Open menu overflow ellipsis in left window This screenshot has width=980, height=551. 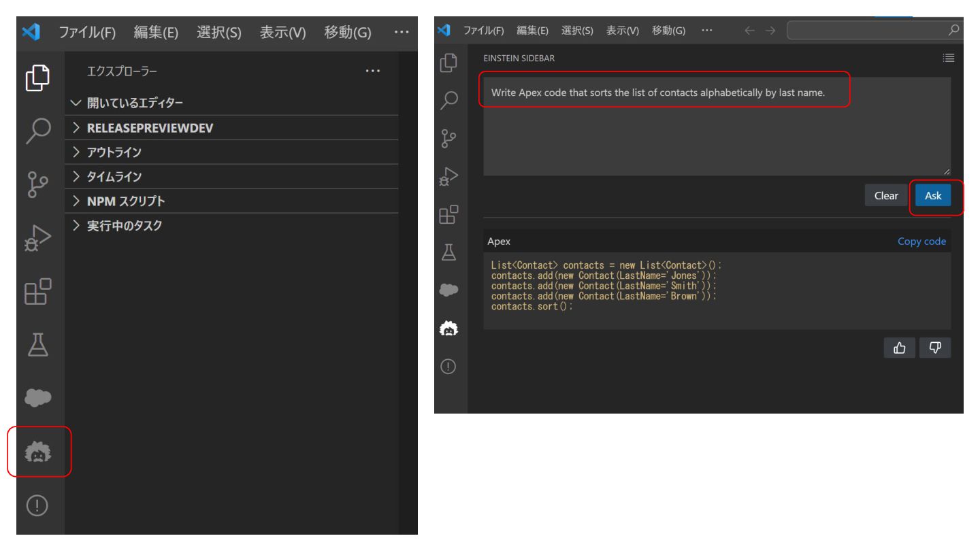point(402,31)
